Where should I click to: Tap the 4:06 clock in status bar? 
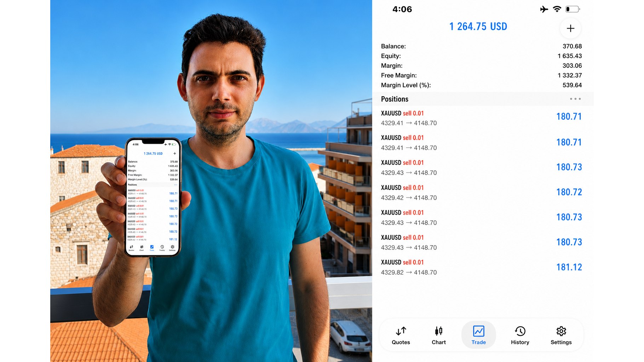pos(402,9)
